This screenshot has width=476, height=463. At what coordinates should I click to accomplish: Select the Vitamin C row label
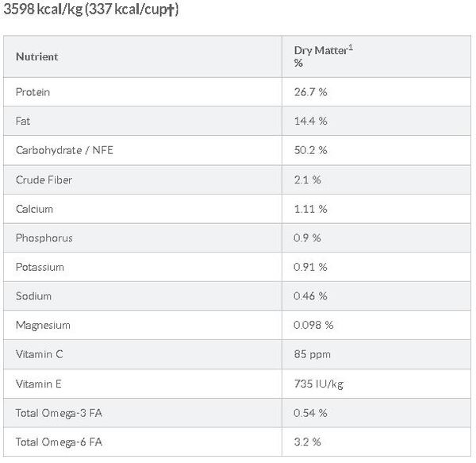coord(39,354)
